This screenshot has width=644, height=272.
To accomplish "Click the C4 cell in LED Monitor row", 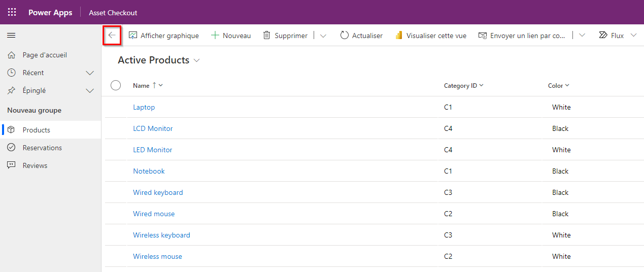I will coord(448,150).
